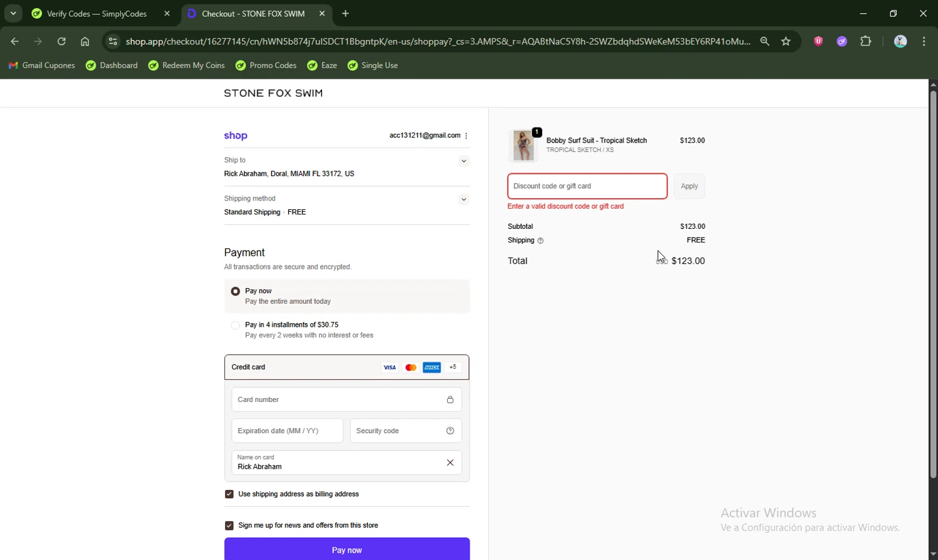
Task: Expand the Ship to section
Action: (x=463, y=161)
